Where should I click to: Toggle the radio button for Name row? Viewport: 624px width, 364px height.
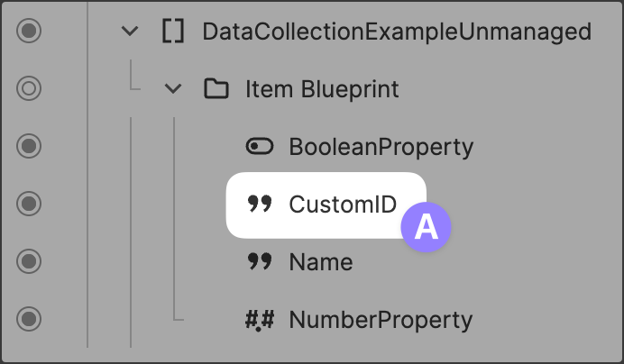coord(30,262)
